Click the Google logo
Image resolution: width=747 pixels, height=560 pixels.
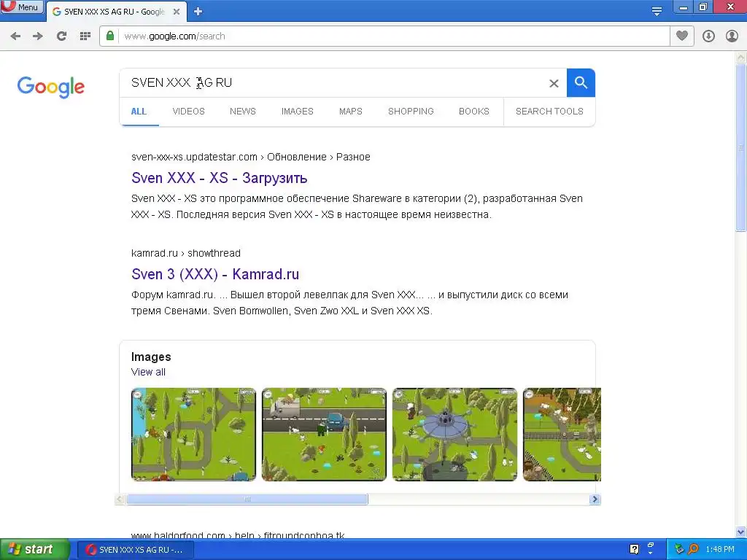(x=51, y=87)
